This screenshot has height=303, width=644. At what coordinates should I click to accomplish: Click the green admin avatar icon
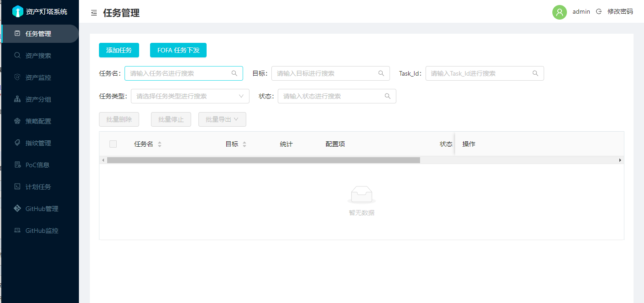[x=560, y=12]
